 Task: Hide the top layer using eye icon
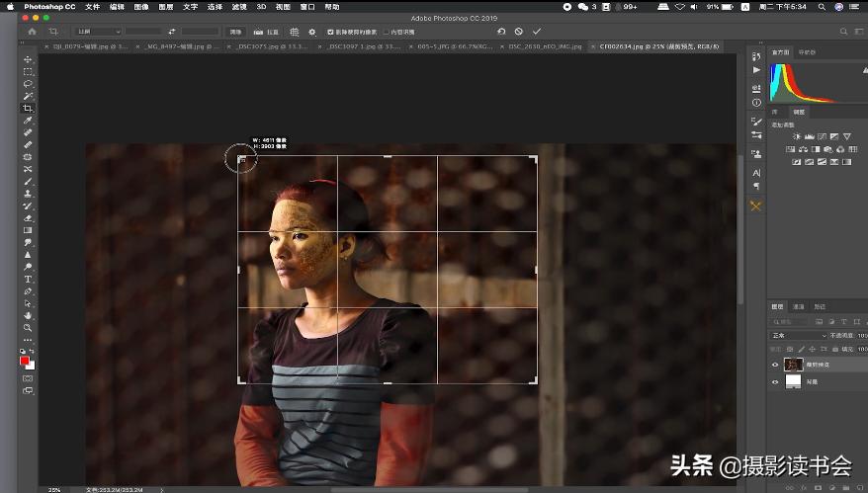(x=775, y=365)
